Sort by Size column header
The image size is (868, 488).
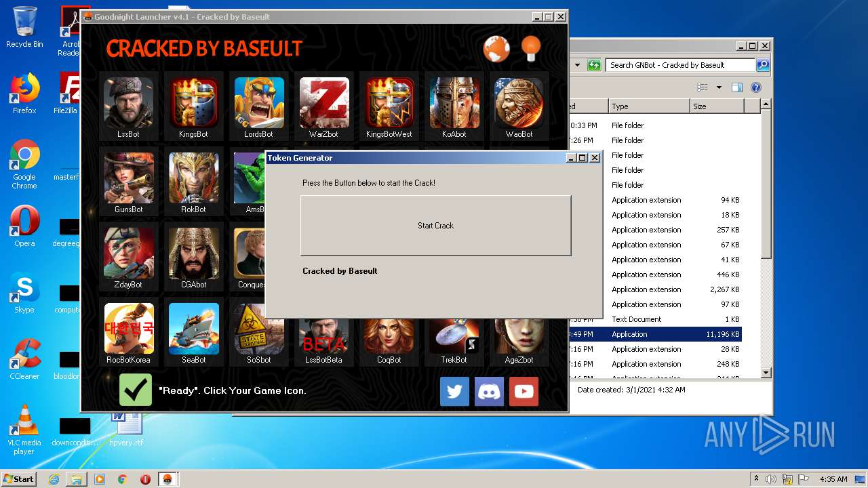716,106
